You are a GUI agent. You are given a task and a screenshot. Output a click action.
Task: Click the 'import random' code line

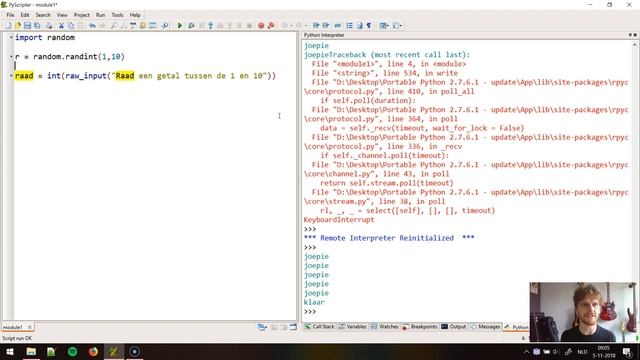tap(45, 37)
